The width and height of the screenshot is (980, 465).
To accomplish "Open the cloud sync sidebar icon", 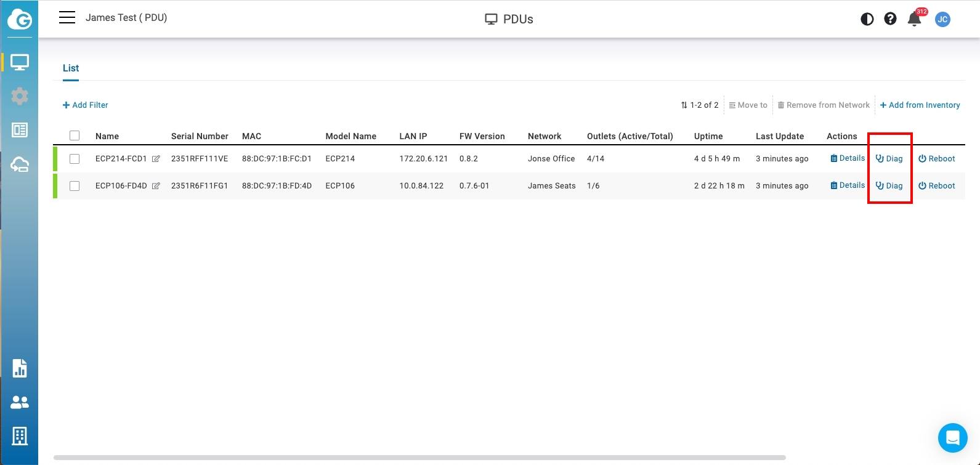I will point(20,164).
